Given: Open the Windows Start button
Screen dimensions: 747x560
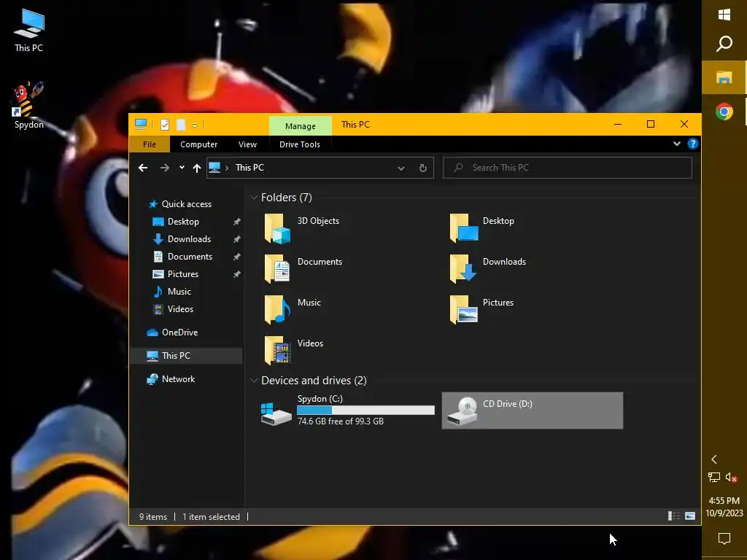Looking at the screenshot, I should pos(724,15).
